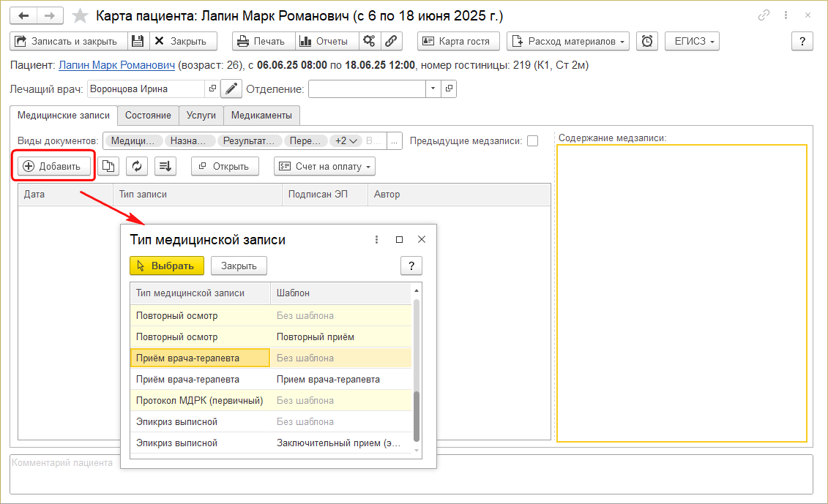
Task: Click the gears settings icon in the toolbar
Action: coord(370,42)
